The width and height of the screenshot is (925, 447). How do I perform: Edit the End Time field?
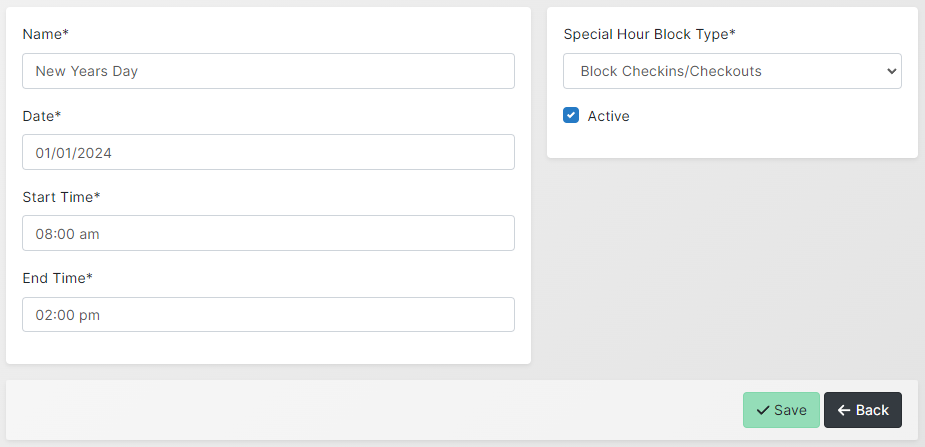click(268, 314)
